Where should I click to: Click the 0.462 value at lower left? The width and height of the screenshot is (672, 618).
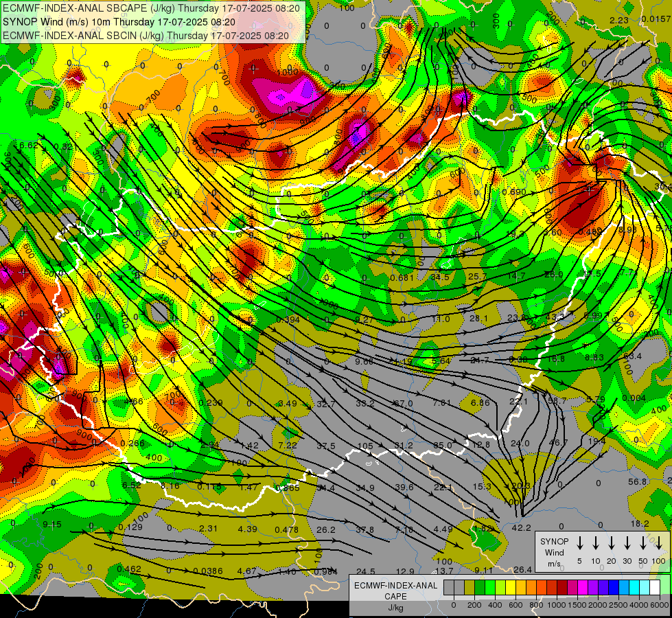coord(129,569)
